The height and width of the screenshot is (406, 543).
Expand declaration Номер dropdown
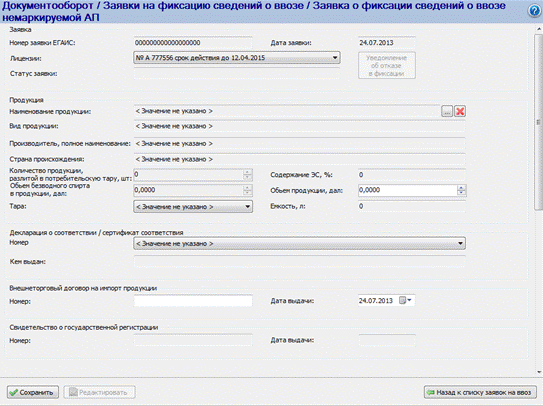point(460,244)
